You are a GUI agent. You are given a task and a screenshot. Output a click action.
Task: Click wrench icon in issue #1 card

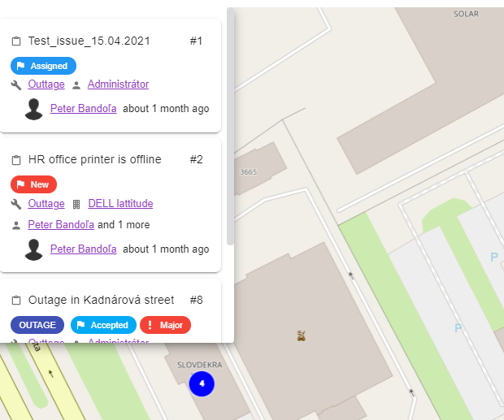(x=15, y=84)
